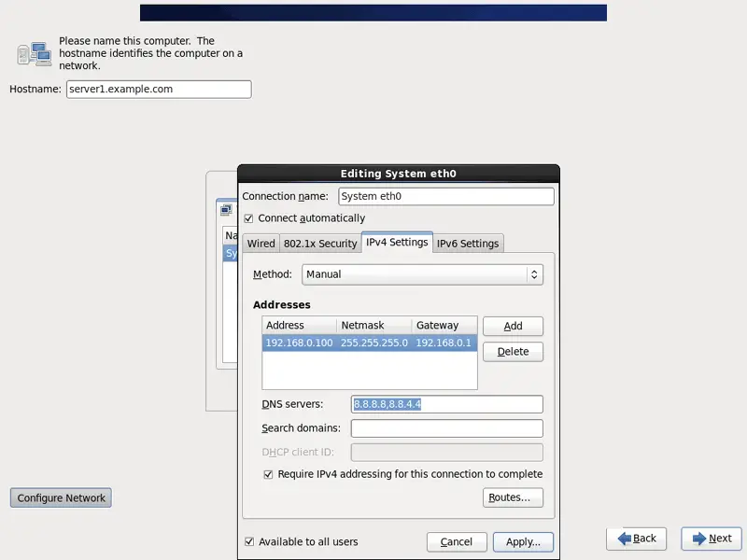
Task: Open the Method dropdown
Action: 422,274
